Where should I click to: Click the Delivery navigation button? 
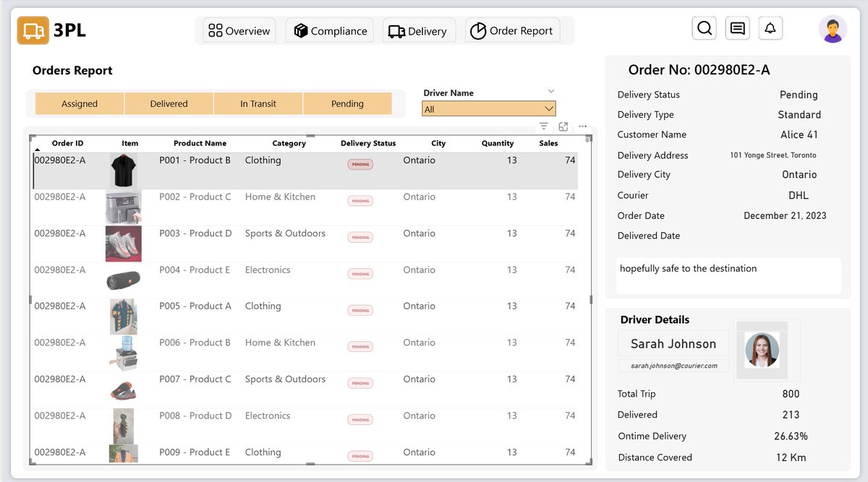(x=418, y=30)
